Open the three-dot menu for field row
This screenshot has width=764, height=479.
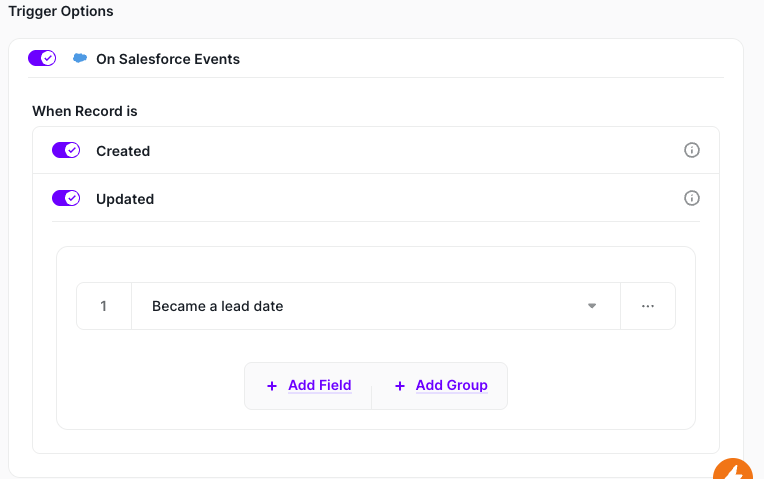point(647,306)
